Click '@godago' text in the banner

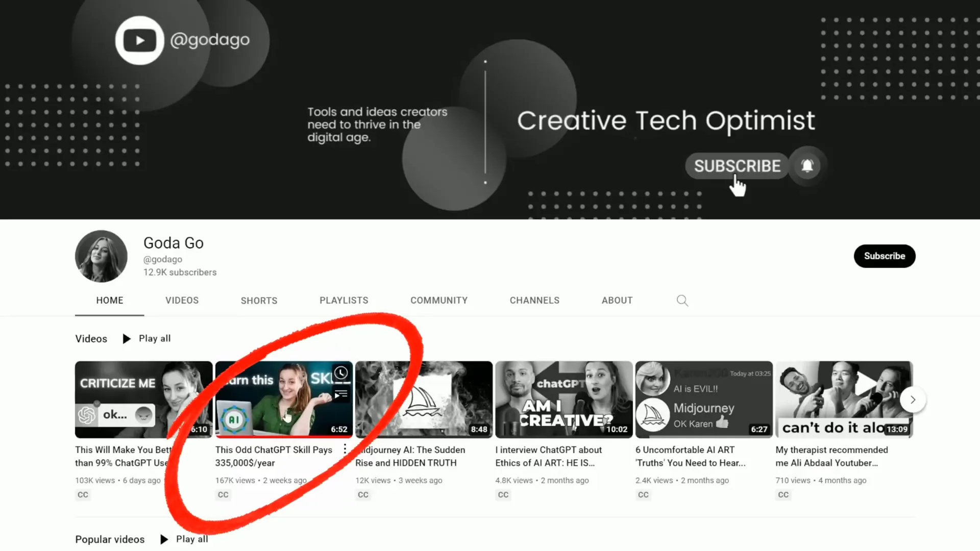pyautogui.click(x=210, y=40)
